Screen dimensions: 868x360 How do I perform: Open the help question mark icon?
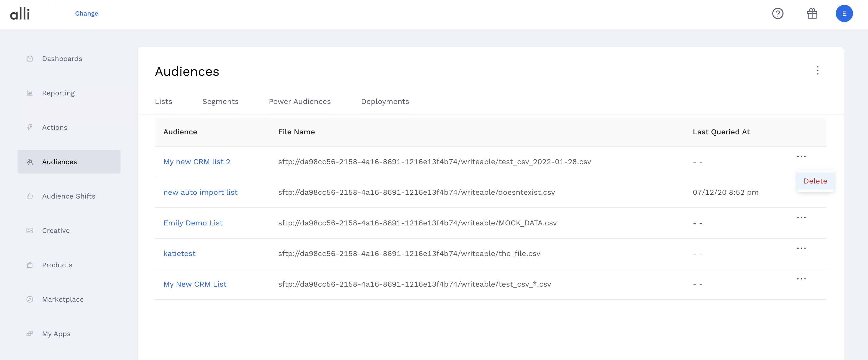(x=778, y=13)
